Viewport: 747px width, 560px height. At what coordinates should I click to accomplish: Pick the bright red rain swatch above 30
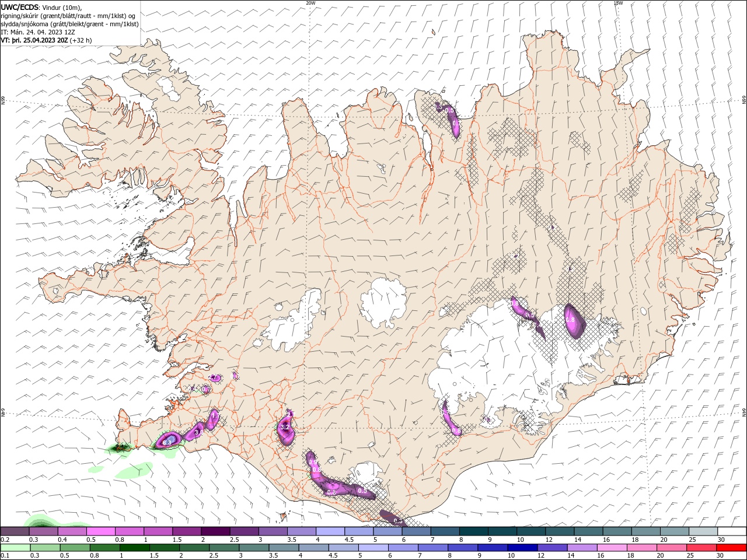(732, 548)
